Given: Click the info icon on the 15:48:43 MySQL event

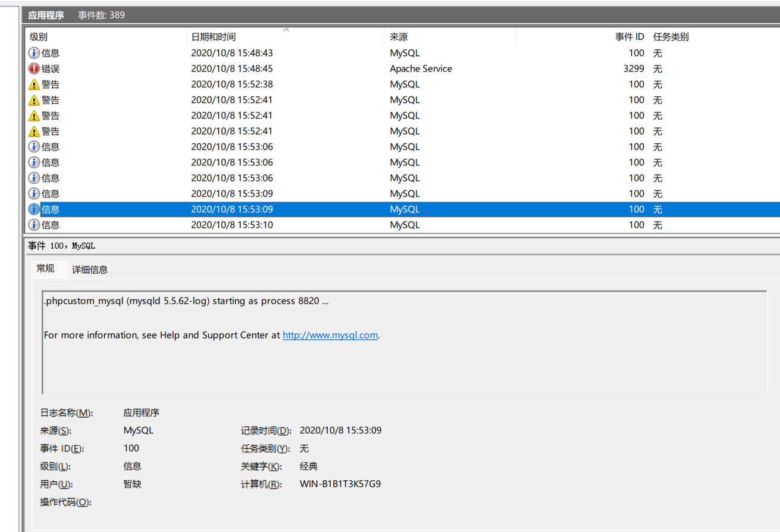Looking at the screenshot, I should 34,52.
